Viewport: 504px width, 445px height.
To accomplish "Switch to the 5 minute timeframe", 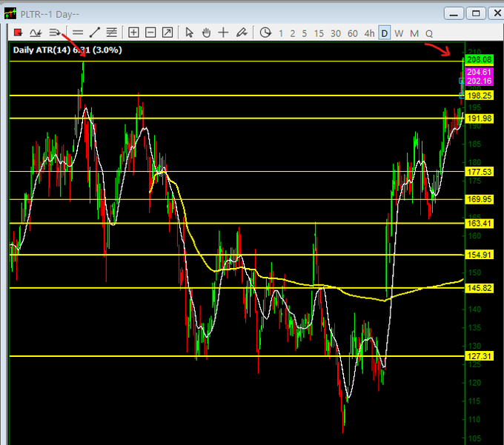I will (305, 33).
